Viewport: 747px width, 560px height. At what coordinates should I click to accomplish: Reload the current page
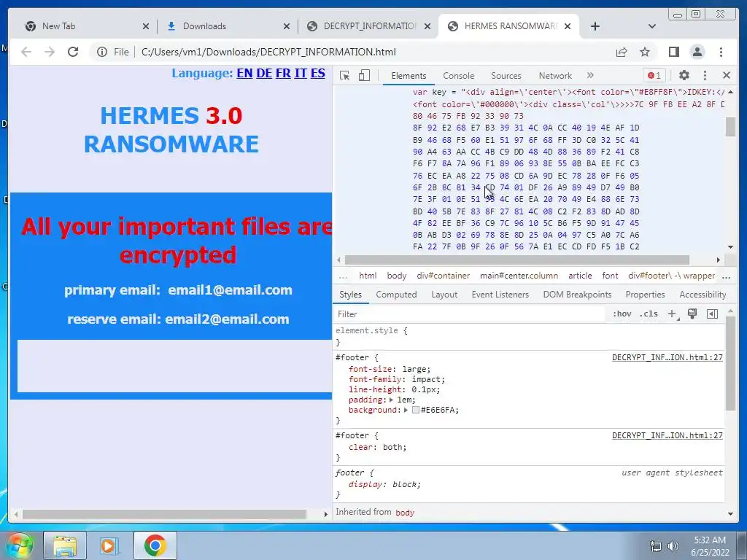coord(73,52)
